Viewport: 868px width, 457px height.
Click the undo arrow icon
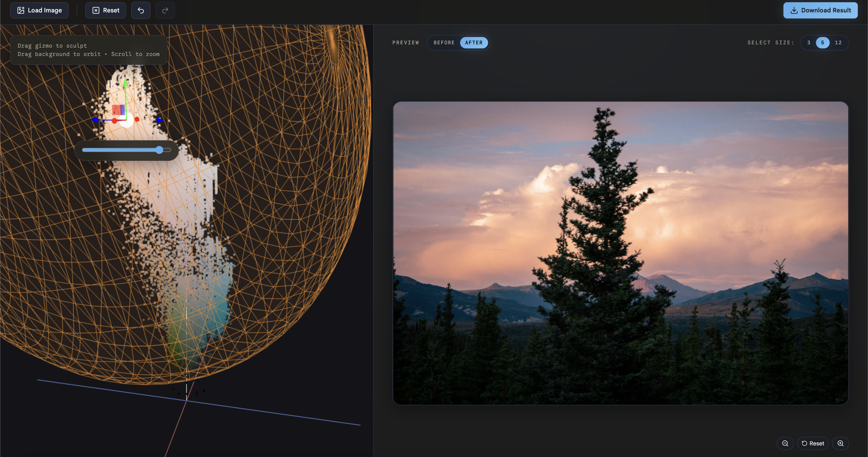(x=141, y=10)
